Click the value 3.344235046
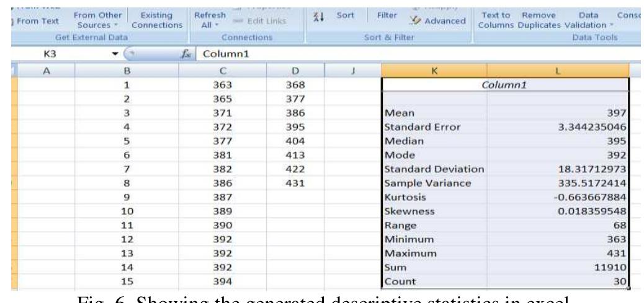The width and height of the screenshot is (644, 303). pyautogui.click(x=592, y=127)
